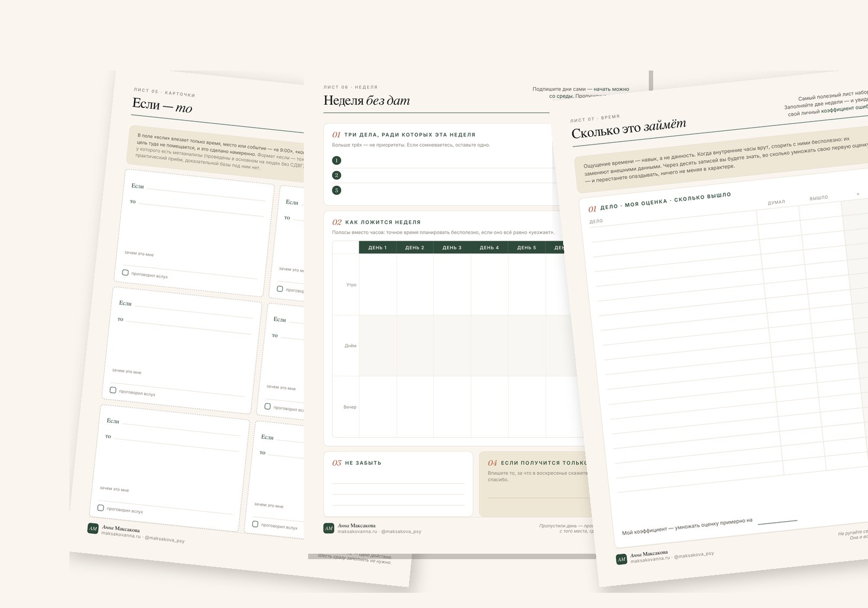Tick the checkbox in the top-right Если card

pos(280,289)
